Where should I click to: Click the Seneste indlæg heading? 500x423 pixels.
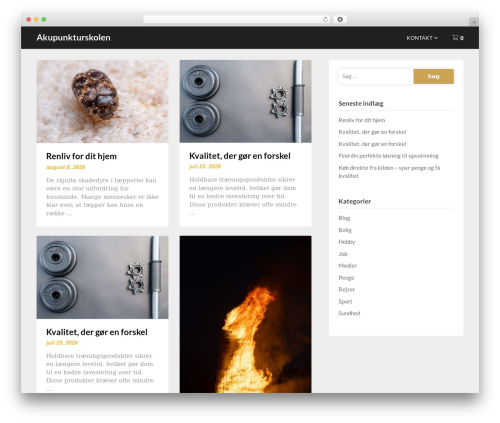point(361,103)
